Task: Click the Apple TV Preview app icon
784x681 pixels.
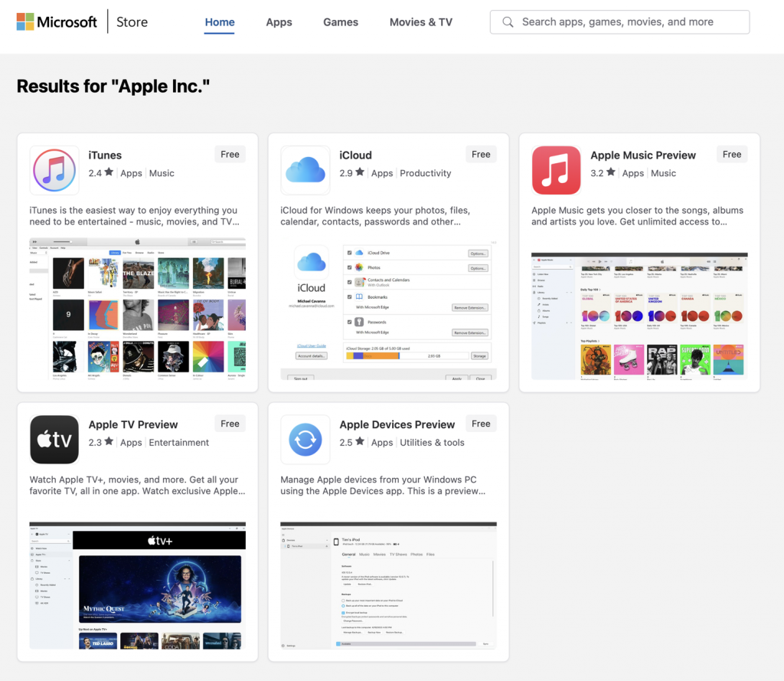Action: tap(54, 440)
